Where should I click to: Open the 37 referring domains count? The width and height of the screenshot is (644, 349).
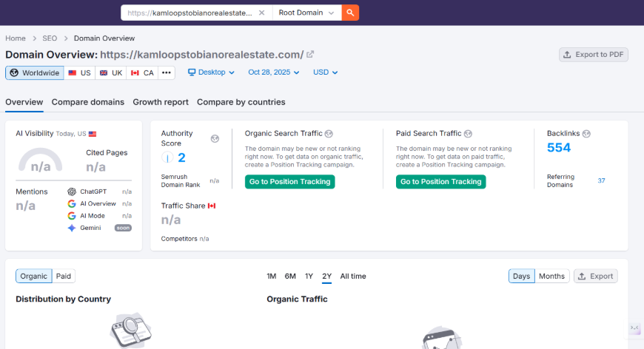pyautogui.click(x=601, y=180)
